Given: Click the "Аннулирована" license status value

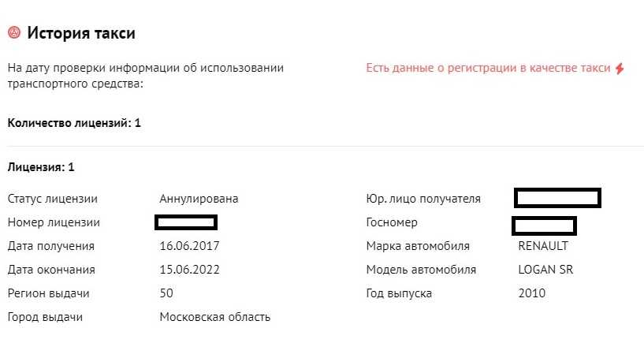Looking at the screenshot, I should pos(199,199).
